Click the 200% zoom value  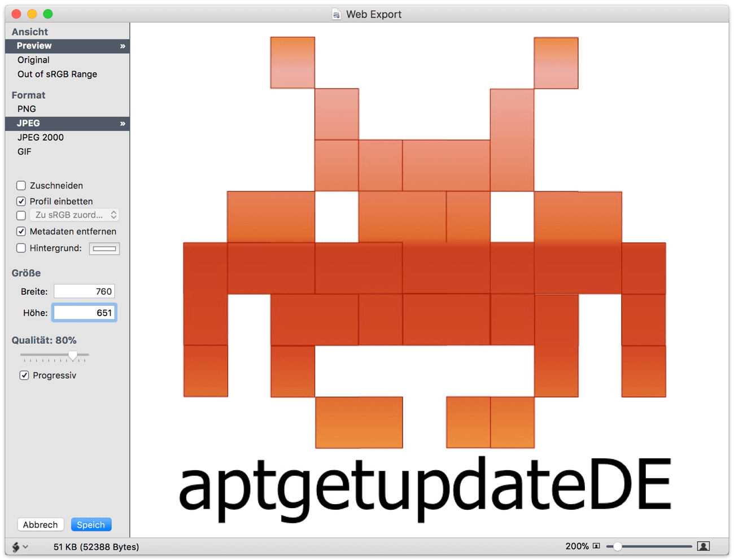click(x=577, y=546)
